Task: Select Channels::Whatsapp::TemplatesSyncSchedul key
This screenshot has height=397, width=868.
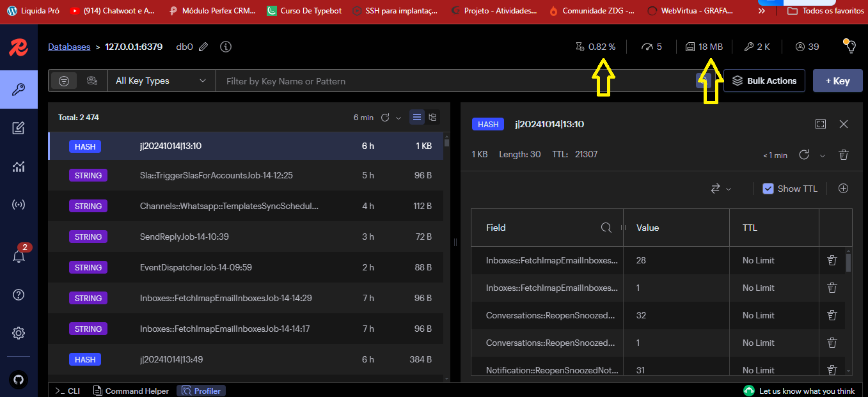Action: [x=246, y=206]
